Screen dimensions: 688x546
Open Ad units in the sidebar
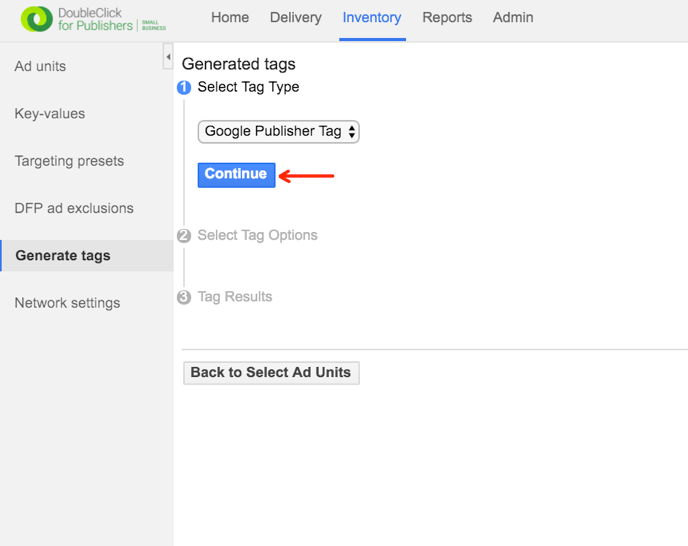tap(40, 66)
